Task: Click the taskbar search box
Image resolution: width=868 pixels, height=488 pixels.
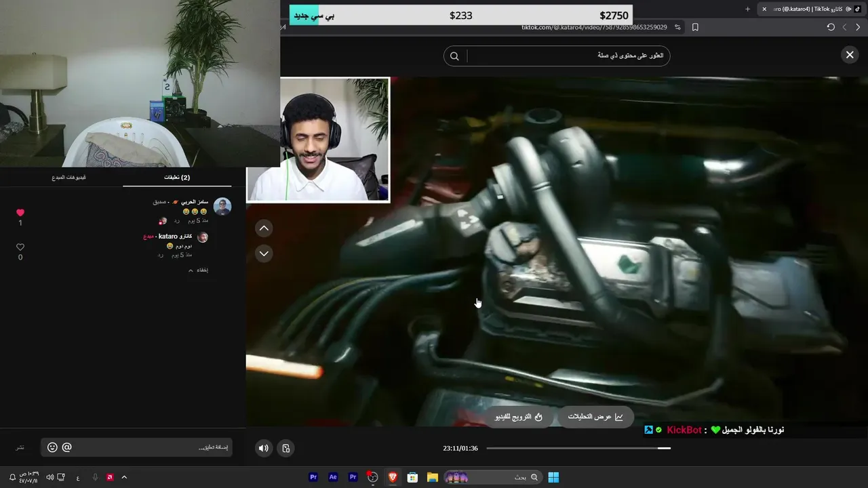Action: coord(493,477)
